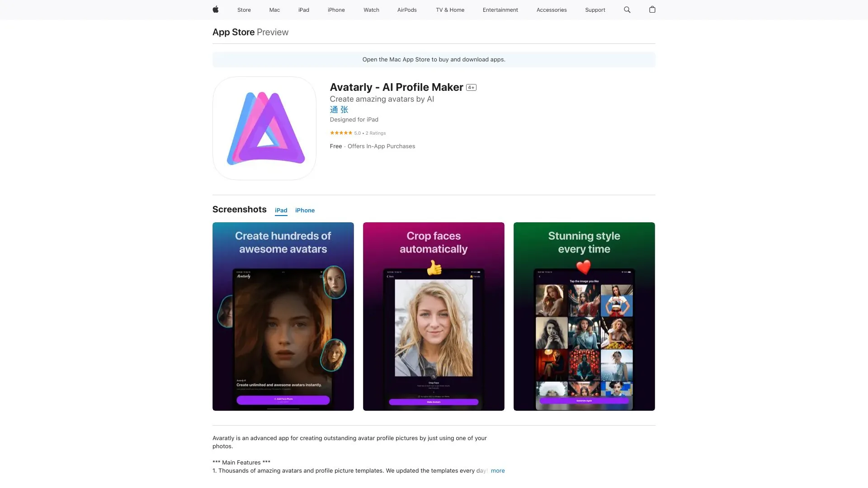Click the Apple logo icon

coord(216,9)
